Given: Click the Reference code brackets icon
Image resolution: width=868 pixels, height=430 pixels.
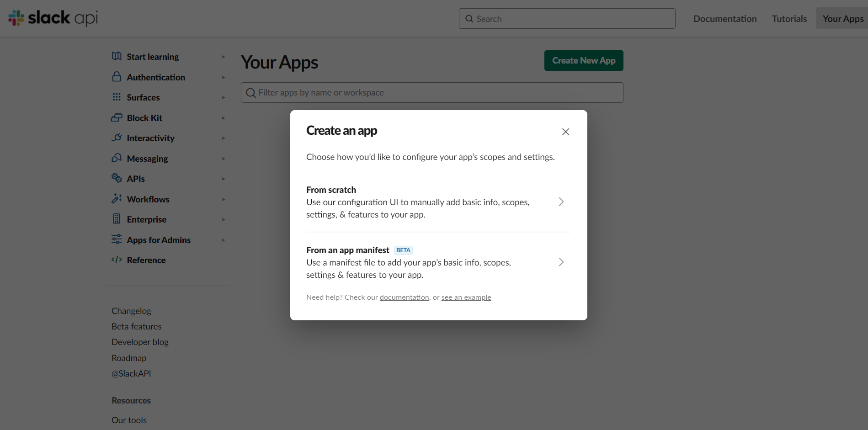Looking at the screenshot, I should tap(117, 260).
